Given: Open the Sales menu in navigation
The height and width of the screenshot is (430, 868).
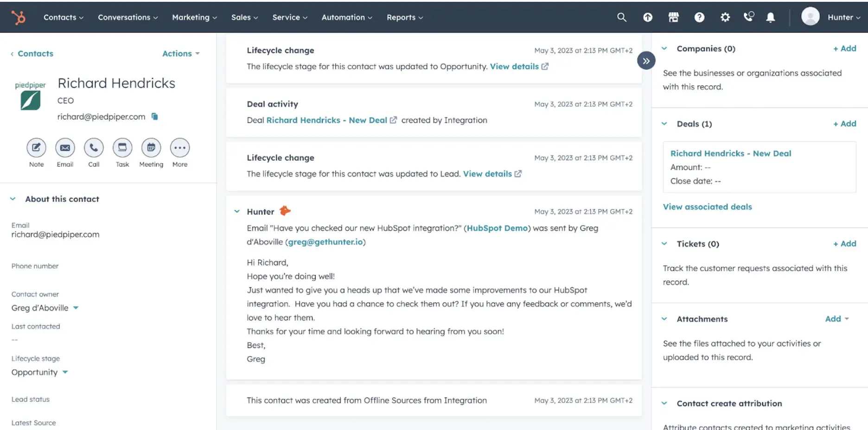Looking at the screenshot, I should [x=244, y=17].
